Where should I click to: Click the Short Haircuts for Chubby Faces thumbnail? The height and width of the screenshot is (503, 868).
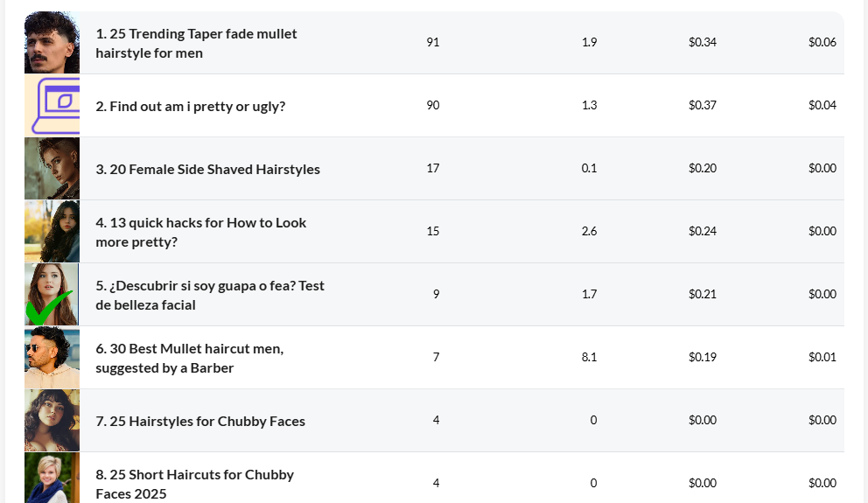click(52, 479)
